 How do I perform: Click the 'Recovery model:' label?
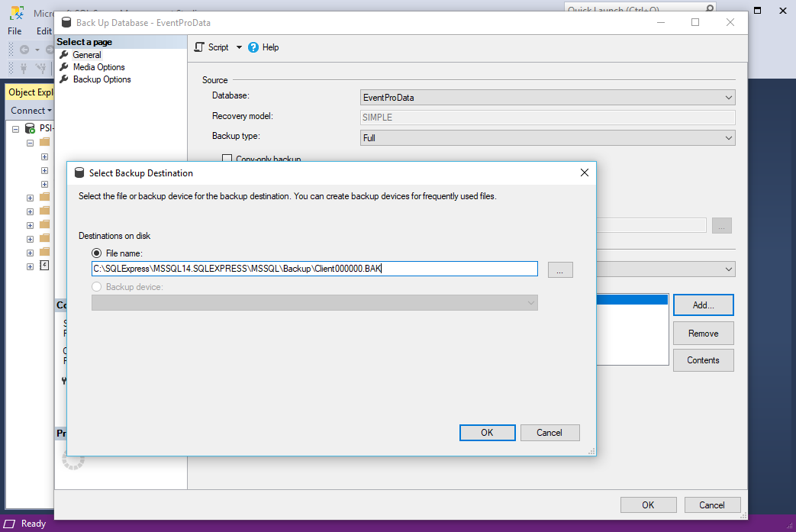click(243, 116)
